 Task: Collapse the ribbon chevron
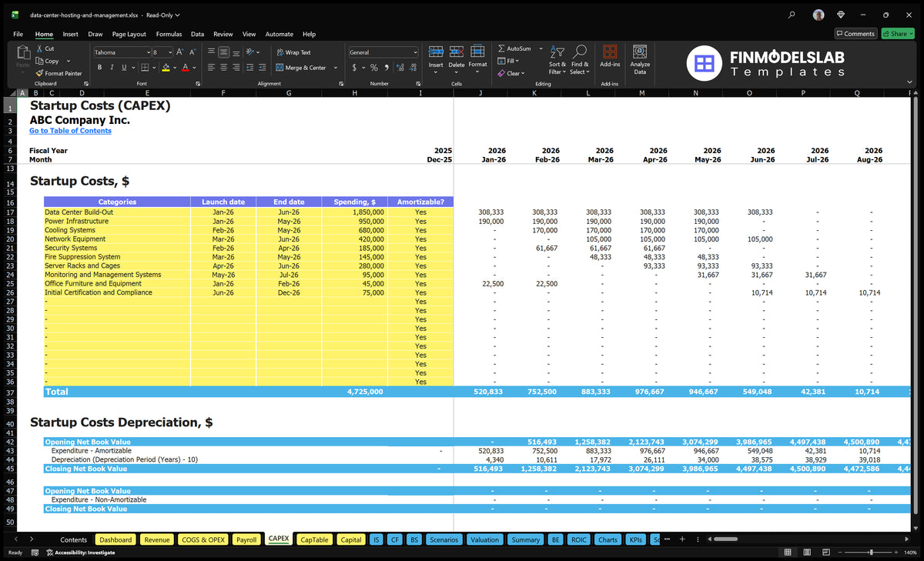(909, 82)
